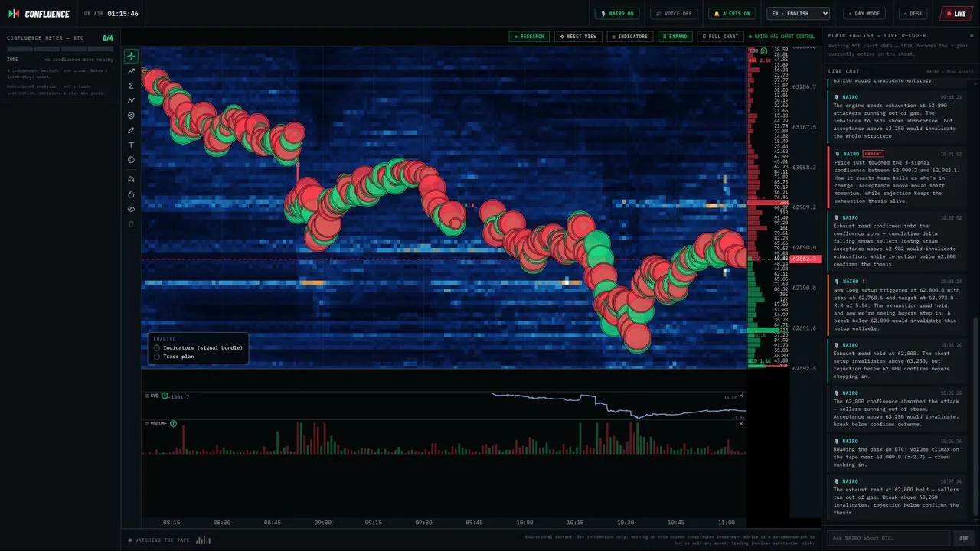Open the Desk view

point(913,14)
